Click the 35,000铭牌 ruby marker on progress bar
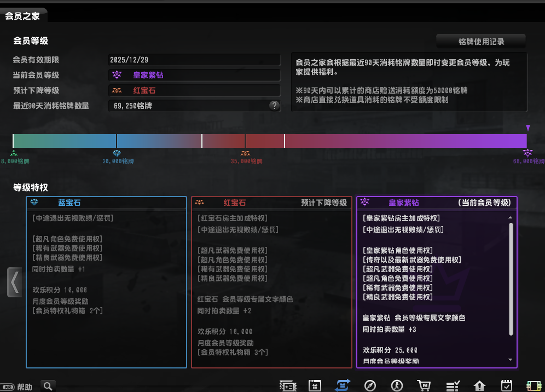Image resolution: width=545 pixels, height=392 pixels. click(x=246, y=153)
